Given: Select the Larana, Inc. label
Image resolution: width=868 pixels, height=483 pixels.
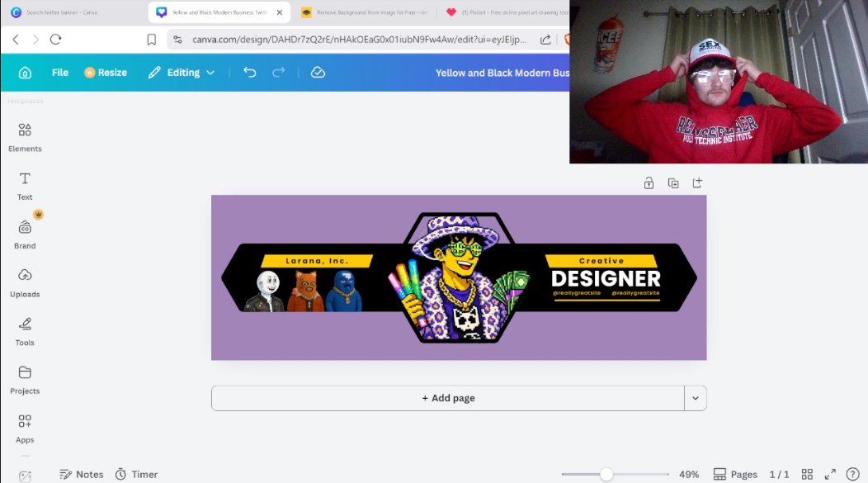Looking at the screenshot, I should pos(317,261).
